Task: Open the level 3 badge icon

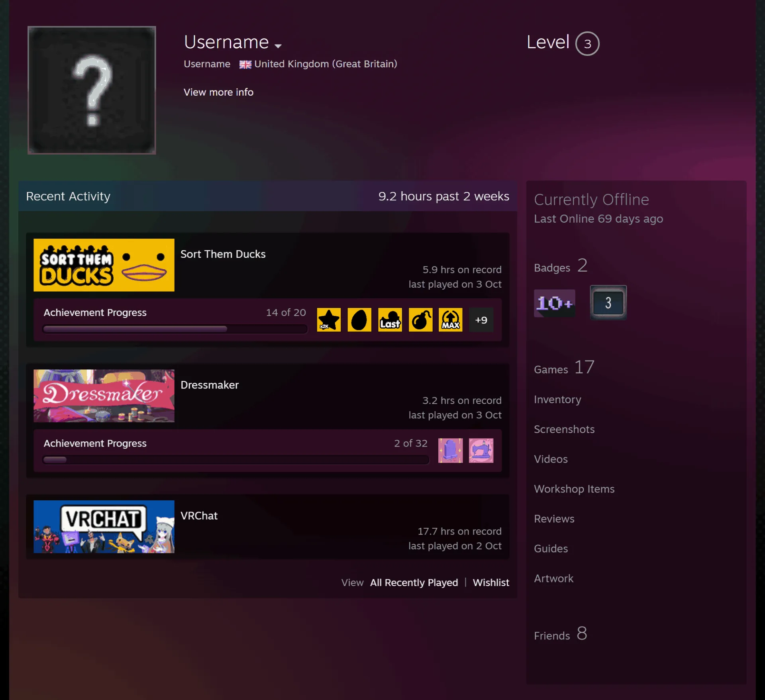Action: coord(608,303)
